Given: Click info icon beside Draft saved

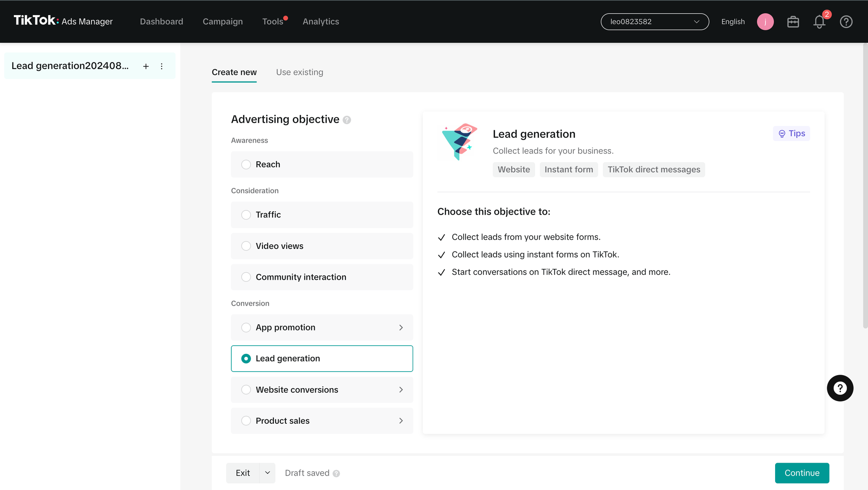Looking at the screenshot, I should pos(336,474).
